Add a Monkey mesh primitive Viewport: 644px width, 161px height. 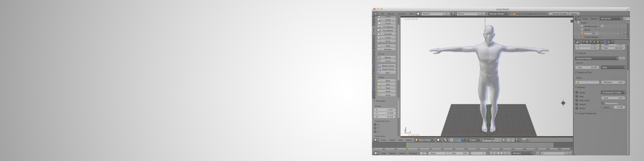[388, 49]
